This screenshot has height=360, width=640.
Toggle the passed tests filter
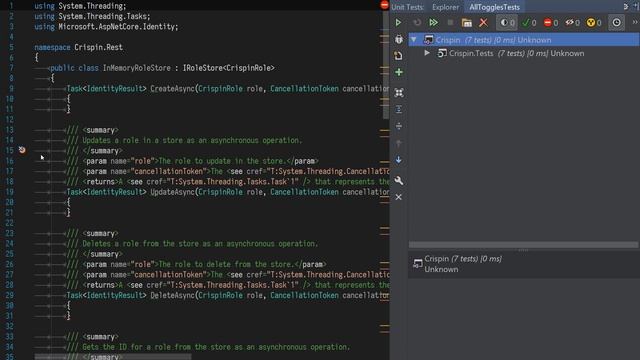529,23
